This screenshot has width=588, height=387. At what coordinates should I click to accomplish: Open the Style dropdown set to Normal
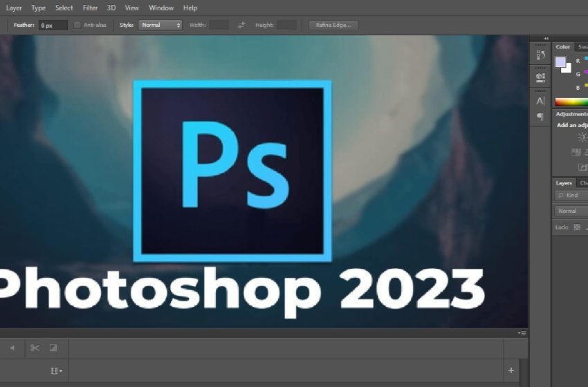[160, 25]
